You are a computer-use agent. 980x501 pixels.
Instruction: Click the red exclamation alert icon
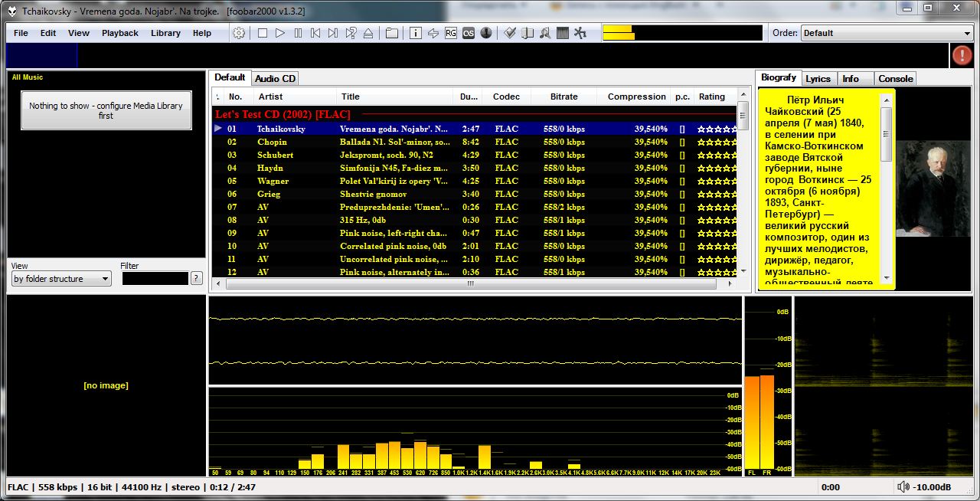[x=962, y=55]
